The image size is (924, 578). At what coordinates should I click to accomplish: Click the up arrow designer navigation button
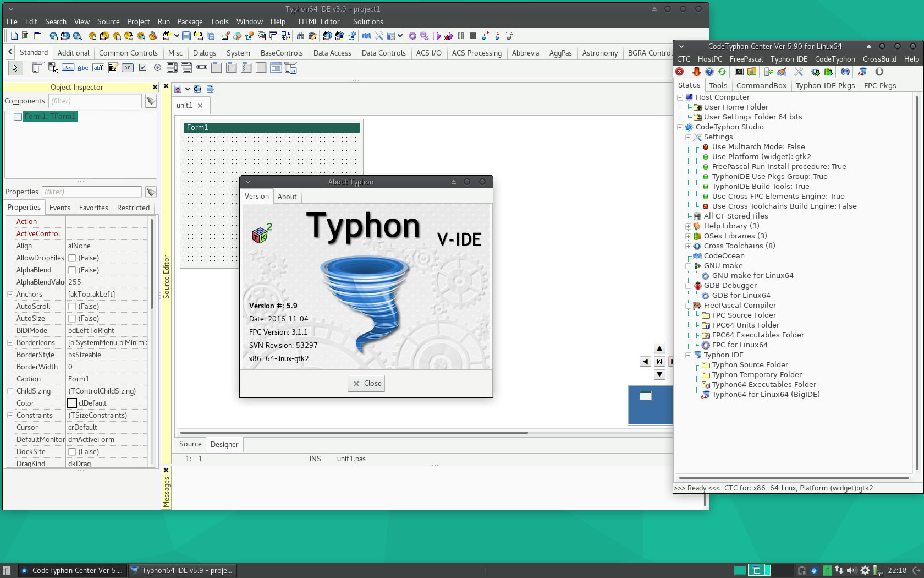pos(659,348)
